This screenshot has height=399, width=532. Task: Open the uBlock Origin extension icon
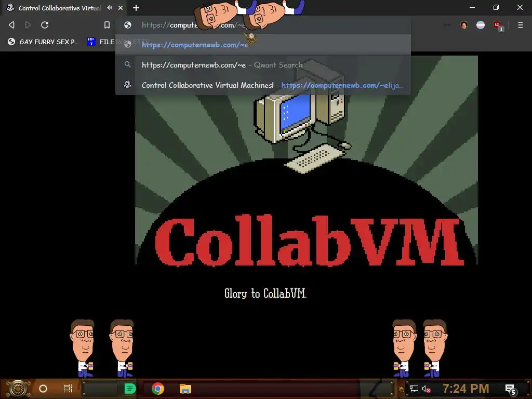pos(498,26)
